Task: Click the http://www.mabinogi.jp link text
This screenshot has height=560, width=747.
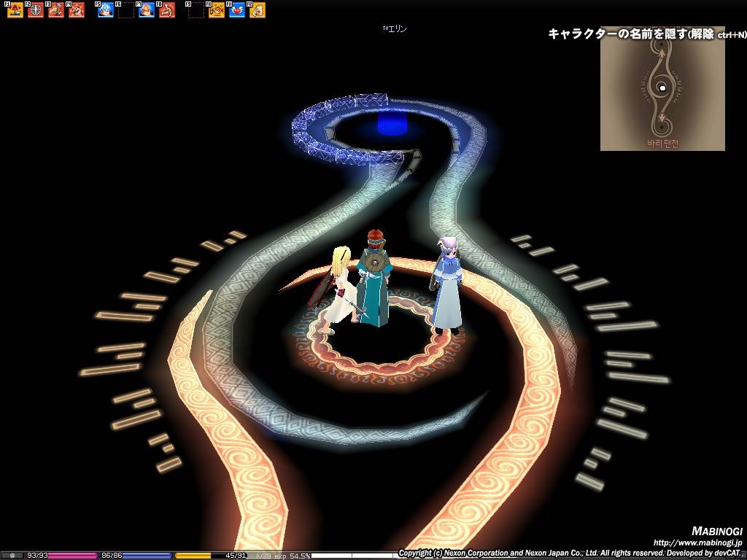Action: [x=697, y=542]
